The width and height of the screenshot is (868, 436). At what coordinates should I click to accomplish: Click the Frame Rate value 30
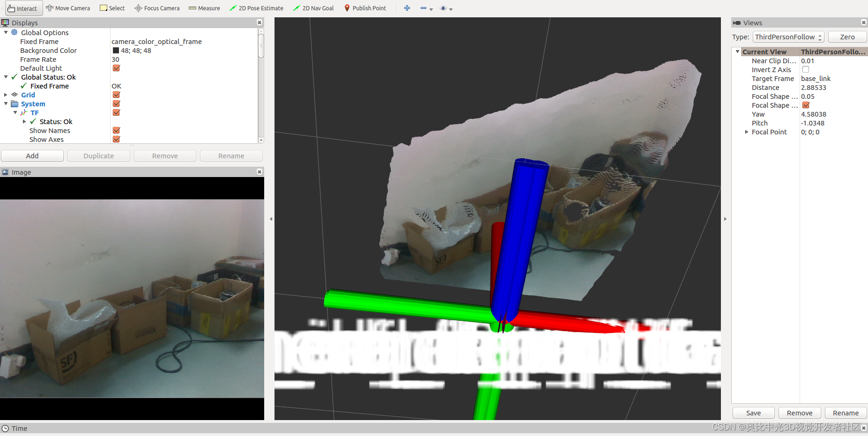tap(115, 59)
